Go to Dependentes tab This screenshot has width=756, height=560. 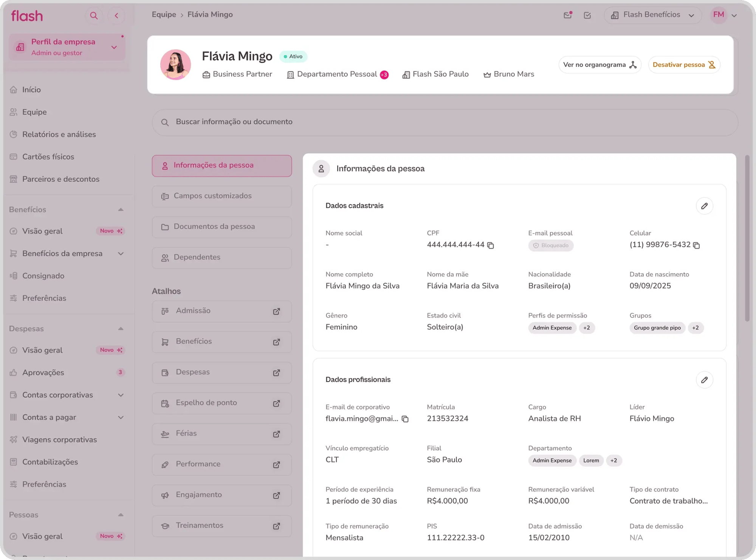pyautogui.click(x=222, y=257)
